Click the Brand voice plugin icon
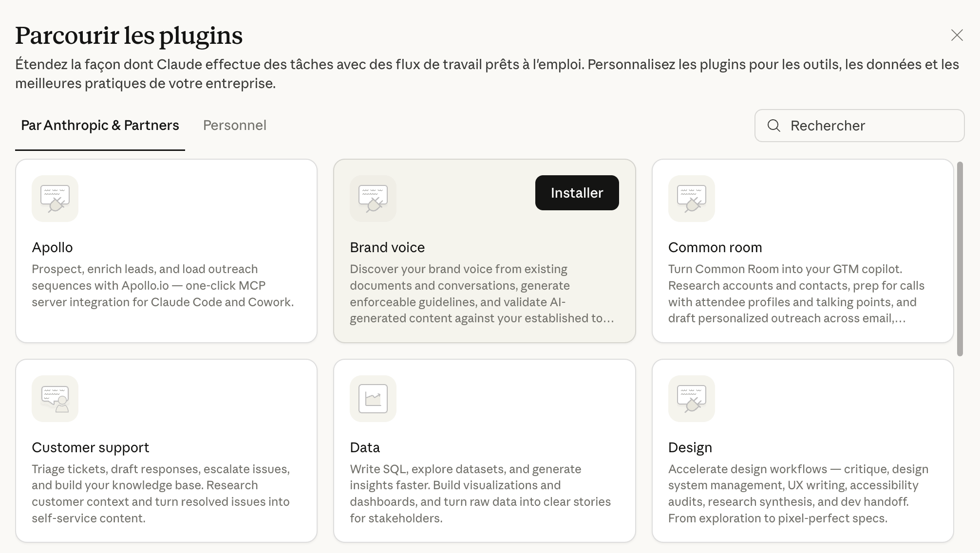The image size is (980, 553). pyautogui.click(x=373, y=199)
